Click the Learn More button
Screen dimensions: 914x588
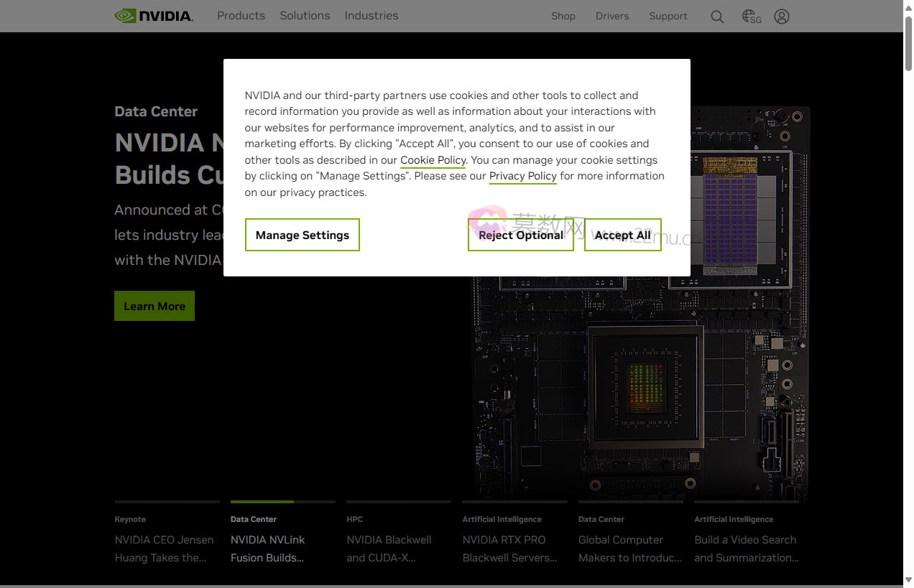154,305
